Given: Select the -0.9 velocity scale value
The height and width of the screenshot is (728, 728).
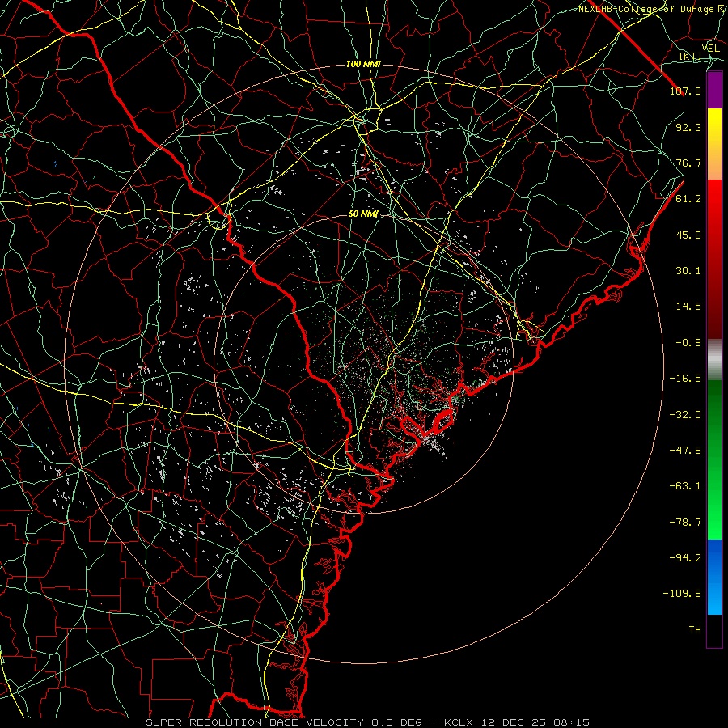Looking at the screenshot, I should pos(688,343).
